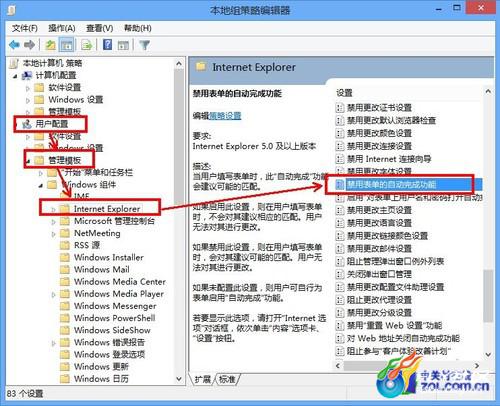Click the Up one level folder icon
This screenshot has height=406, width=500.
pyautogui.click(x=50, y=45)
